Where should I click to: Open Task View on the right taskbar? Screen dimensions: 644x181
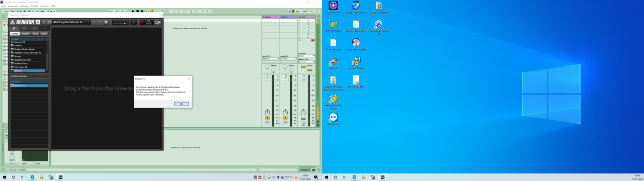pos(345,177)
